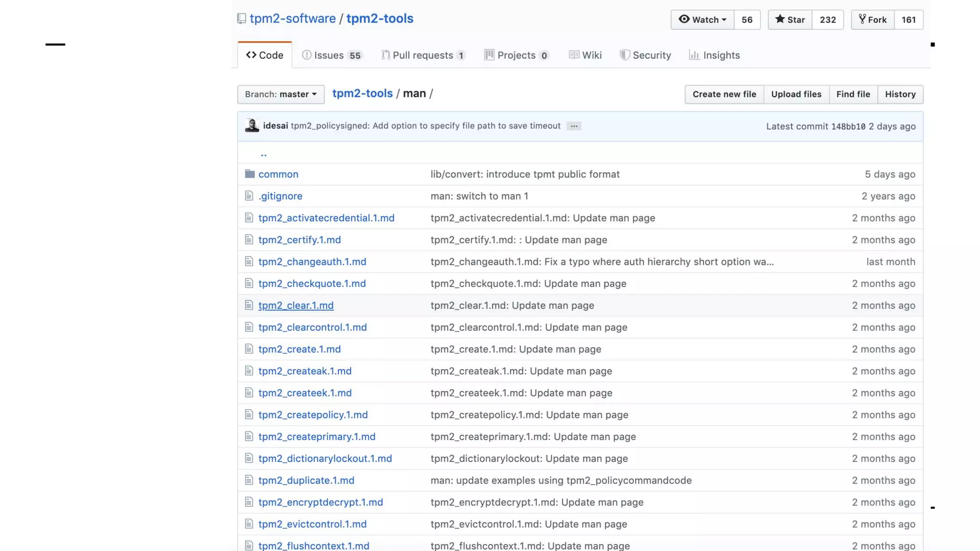Open the Pull requests tab
Viewport: 980px width, 551px height.
(423, 55)
